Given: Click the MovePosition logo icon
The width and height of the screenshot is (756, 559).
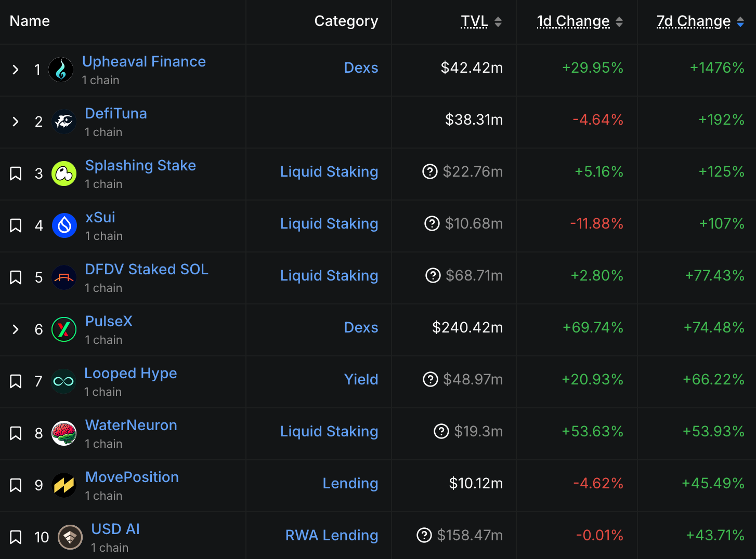Looking at the screenshot, I should point(64,485).
